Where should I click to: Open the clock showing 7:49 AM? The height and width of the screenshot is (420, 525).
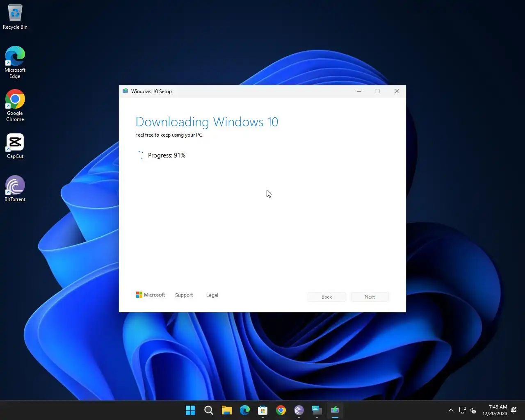coord(495,410)
